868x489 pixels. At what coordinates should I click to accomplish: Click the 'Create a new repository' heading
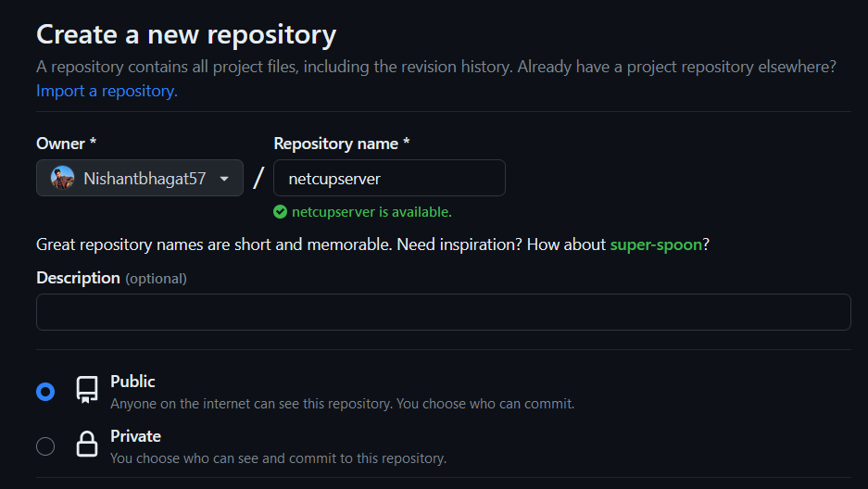click(186, 35)
